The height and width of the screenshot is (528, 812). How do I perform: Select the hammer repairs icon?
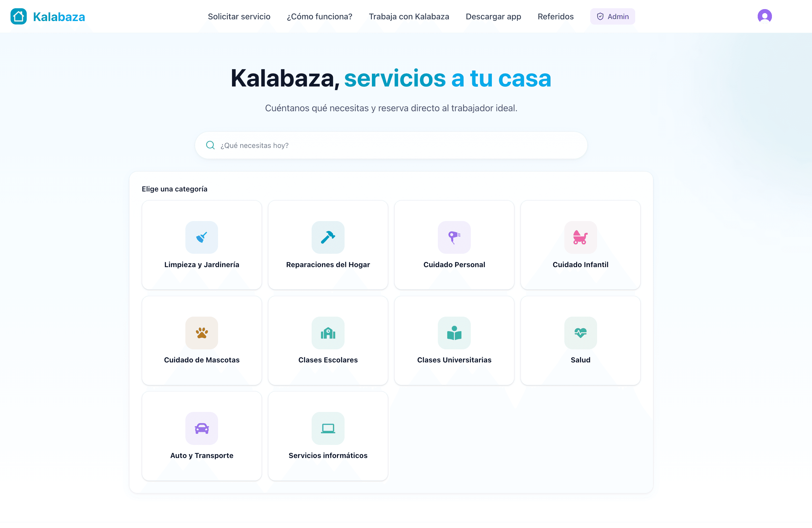[x=328, y=237]
